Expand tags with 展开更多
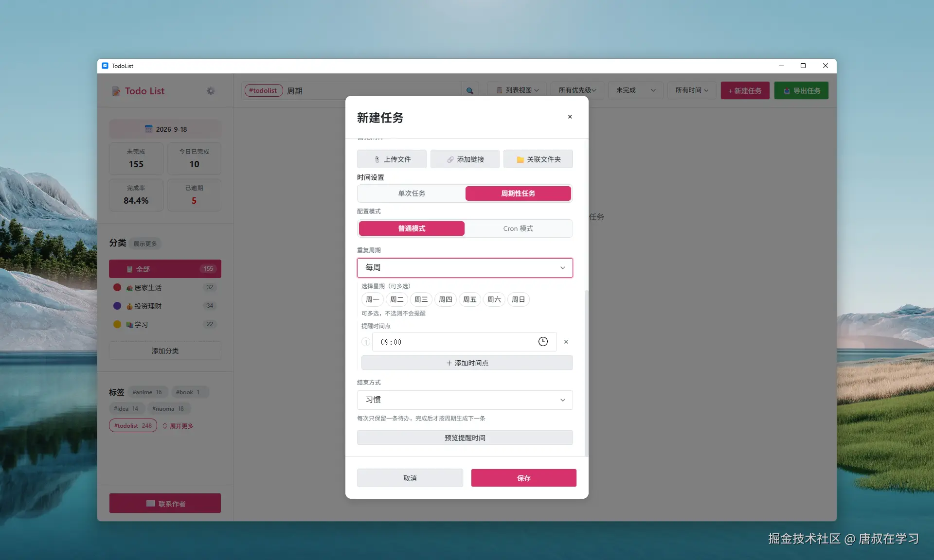This screenshot has height=560, width=934. pos(178,426)
